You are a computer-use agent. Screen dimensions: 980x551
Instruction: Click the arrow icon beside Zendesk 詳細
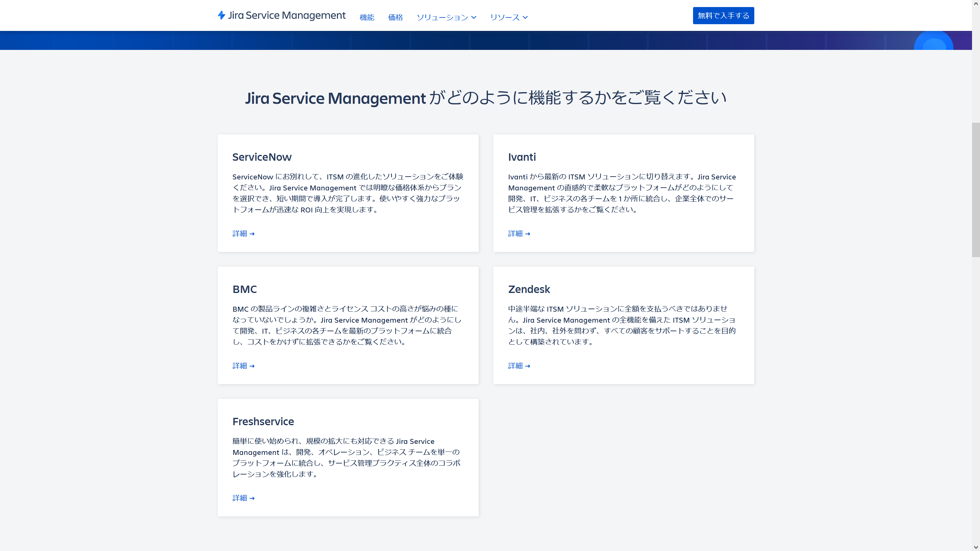528,366
